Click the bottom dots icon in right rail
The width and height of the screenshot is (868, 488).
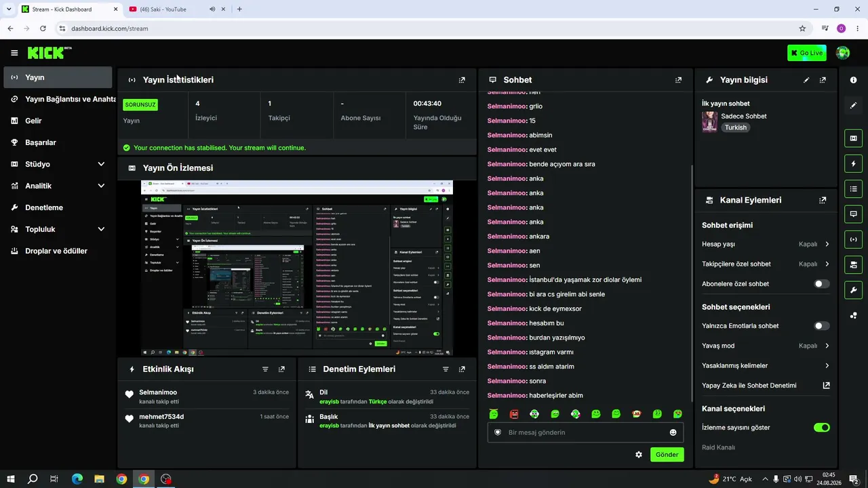click(853, 315)
